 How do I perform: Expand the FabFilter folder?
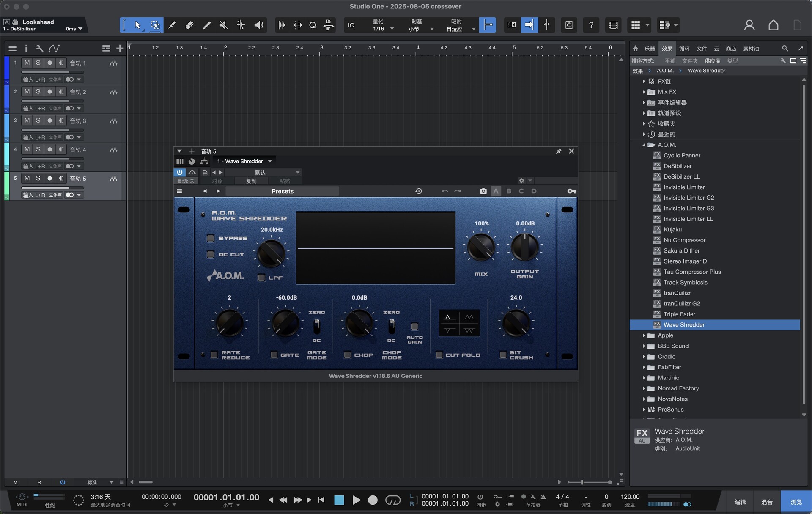644,367
